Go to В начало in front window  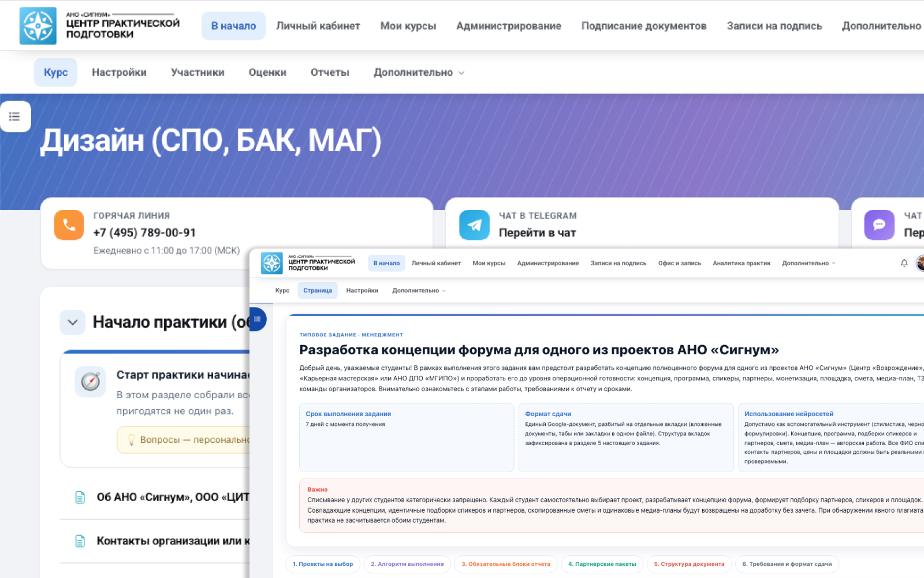point(386,263)
